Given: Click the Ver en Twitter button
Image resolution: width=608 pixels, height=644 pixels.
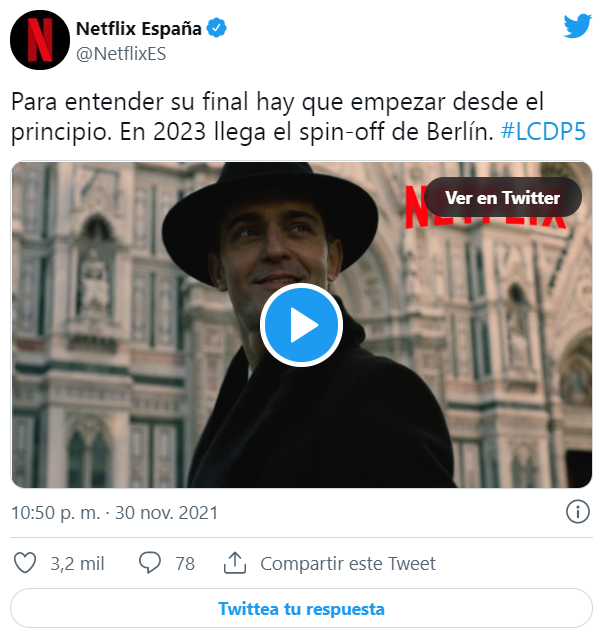Looking at the screenshot, I should tap(502, 198).
